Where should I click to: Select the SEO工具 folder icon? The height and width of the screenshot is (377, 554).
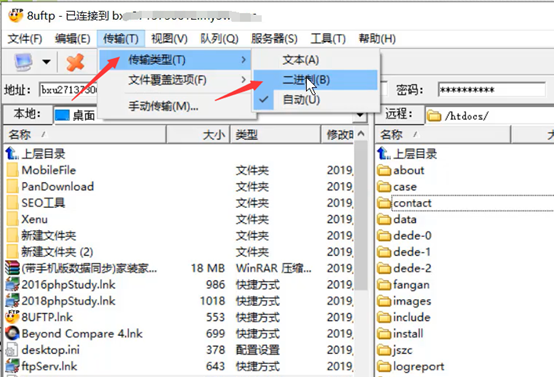pos(13,203)
